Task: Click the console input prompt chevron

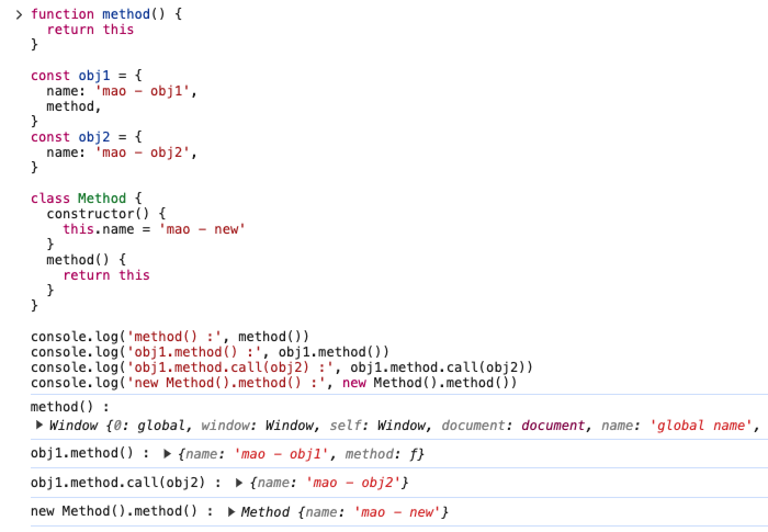Action: (x=19, y=15)
